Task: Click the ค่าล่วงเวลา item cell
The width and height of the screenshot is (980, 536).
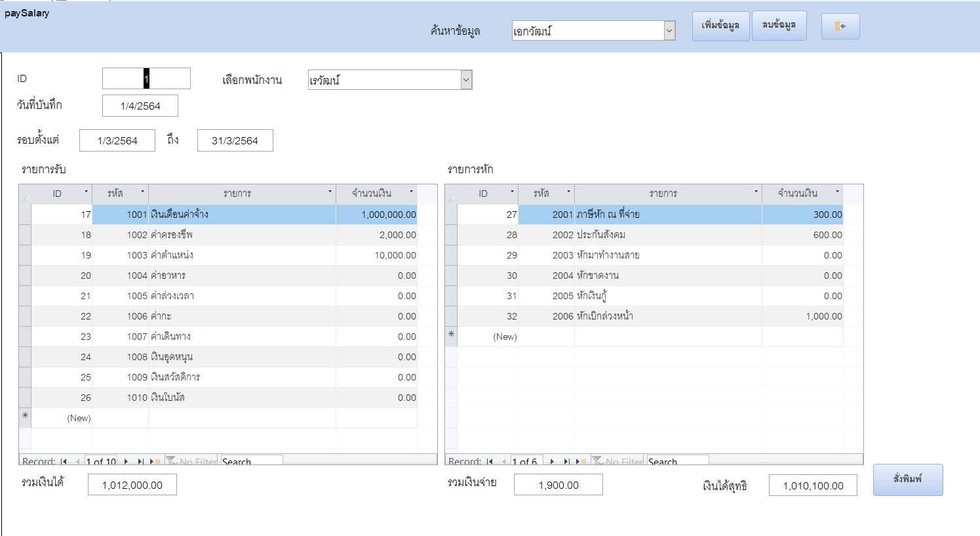Action: 242,296
